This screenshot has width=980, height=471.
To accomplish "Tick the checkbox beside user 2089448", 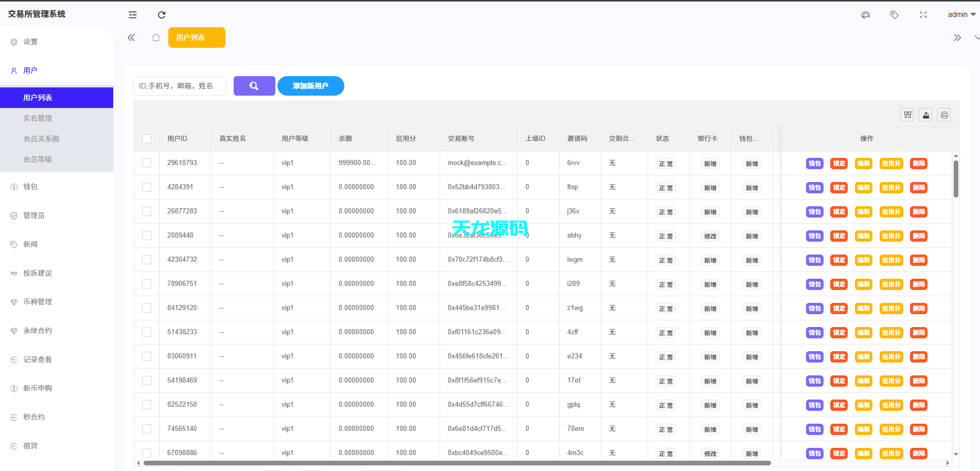I will coord(147,235).
